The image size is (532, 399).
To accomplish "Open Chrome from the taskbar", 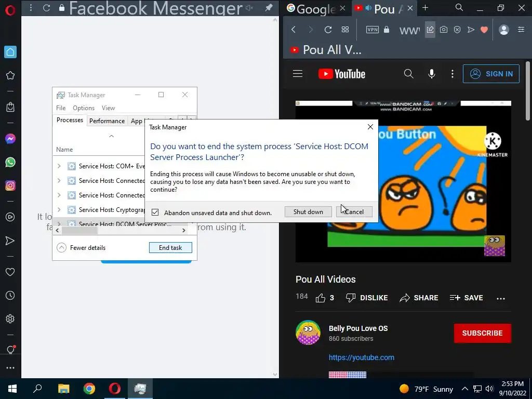I will tap(89, 389).
